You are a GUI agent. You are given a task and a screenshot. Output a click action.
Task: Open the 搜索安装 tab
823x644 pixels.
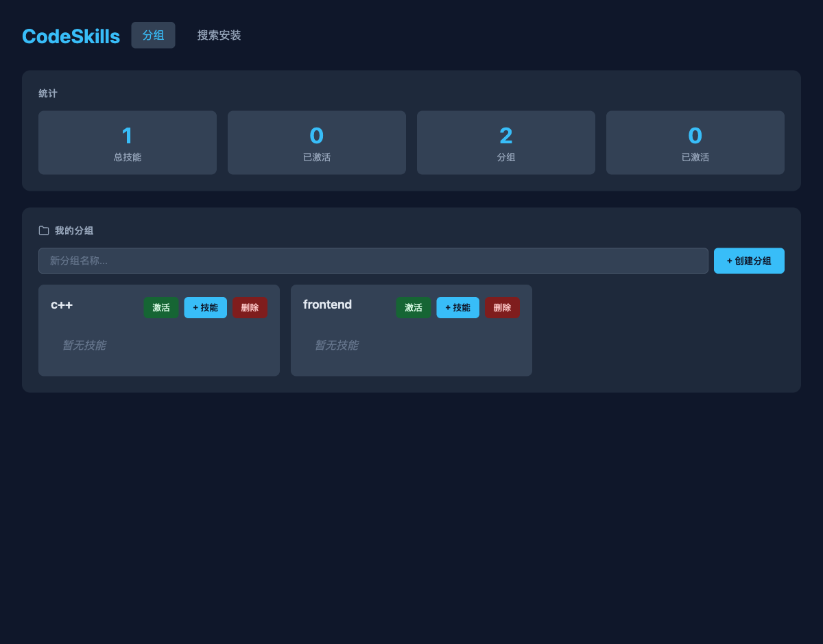pyautogui.click(x=219, y=35)
